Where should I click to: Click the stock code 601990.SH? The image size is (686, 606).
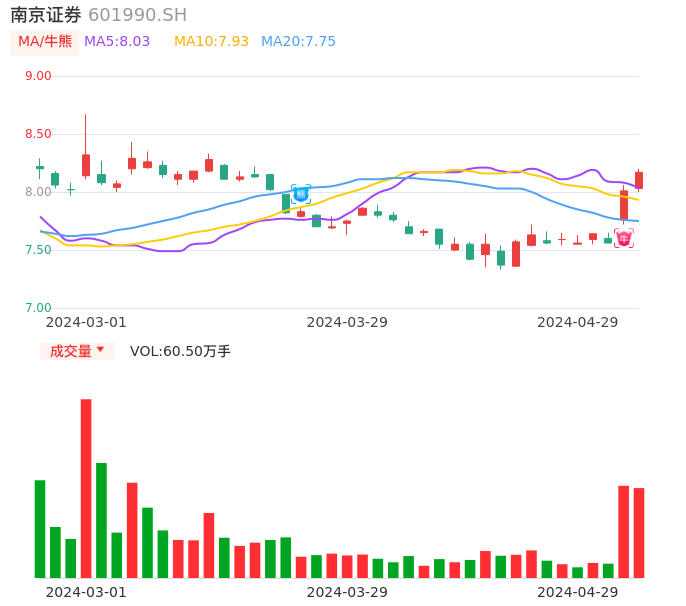click(x=138, y=15)
